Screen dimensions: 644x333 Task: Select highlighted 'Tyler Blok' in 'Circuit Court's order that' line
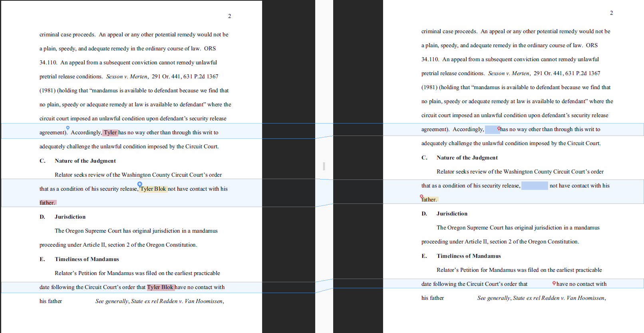tap(161, 287)
